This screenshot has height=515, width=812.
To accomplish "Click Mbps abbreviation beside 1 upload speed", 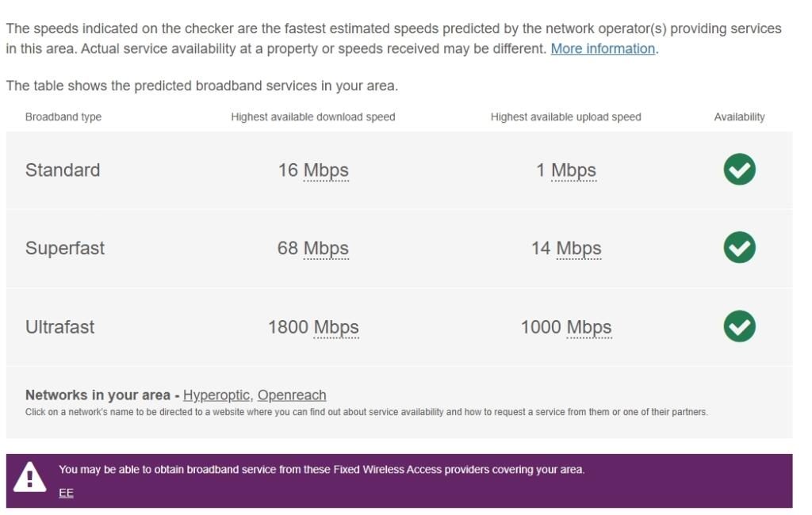I will pos(573,170).
